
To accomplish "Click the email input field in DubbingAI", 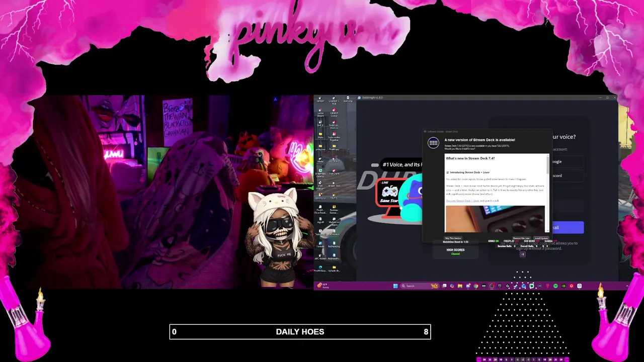I will (568, 205).
